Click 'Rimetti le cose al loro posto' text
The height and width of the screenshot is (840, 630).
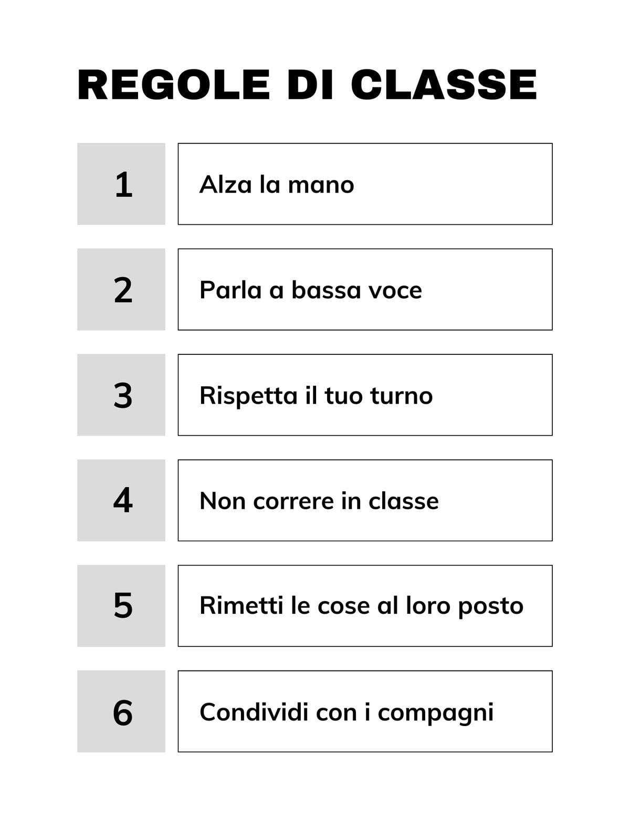tap(362, 606)
